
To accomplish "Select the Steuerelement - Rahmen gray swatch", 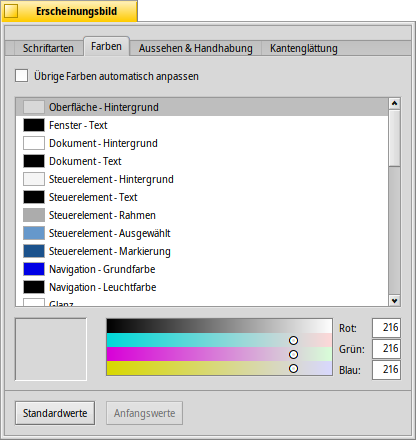I will 34,215.
